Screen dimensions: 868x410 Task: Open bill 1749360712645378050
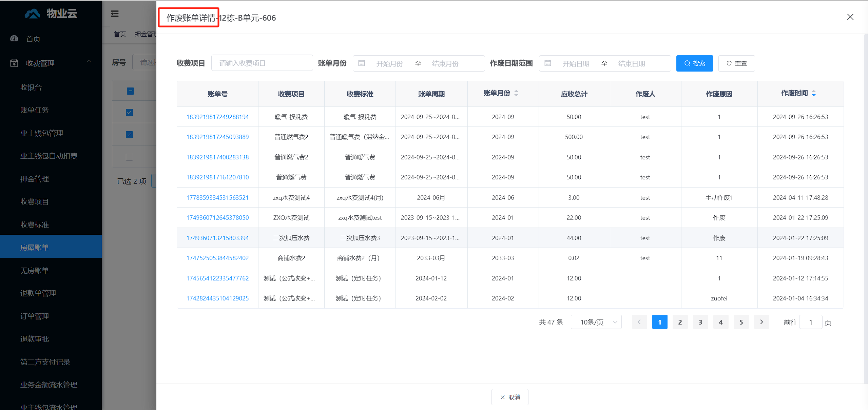coord(217,217)
